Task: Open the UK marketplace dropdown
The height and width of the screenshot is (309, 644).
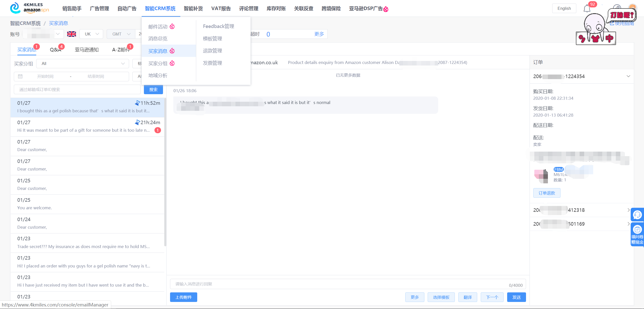Action: [x=91, y=34]
